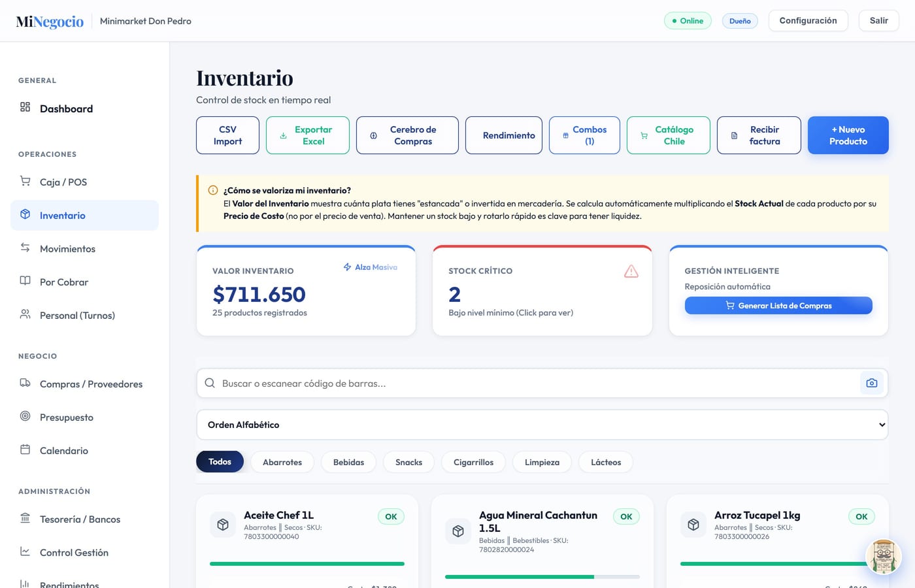Open the Stock Crítico card
Screen dimensions: 915x588
coord(542,291)
